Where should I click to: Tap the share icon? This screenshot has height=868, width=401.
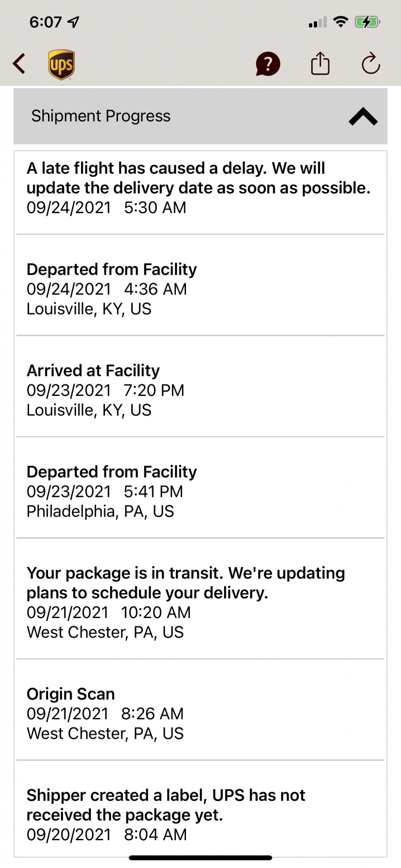coord(320,63)
